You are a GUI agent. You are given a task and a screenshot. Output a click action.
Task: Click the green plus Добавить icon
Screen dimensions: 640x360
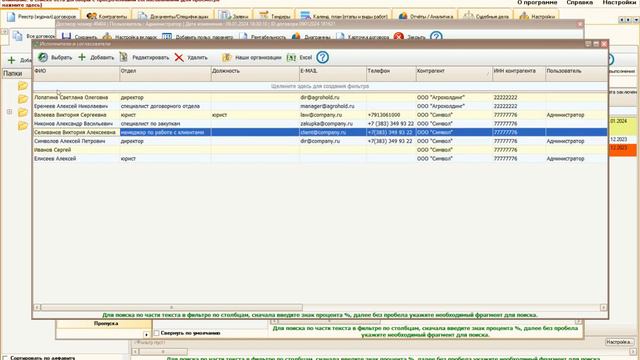[82, 57]
